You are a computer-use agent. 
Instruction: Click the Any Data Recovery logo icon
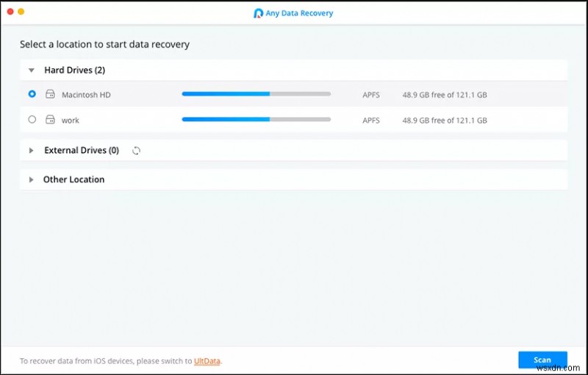259,13
